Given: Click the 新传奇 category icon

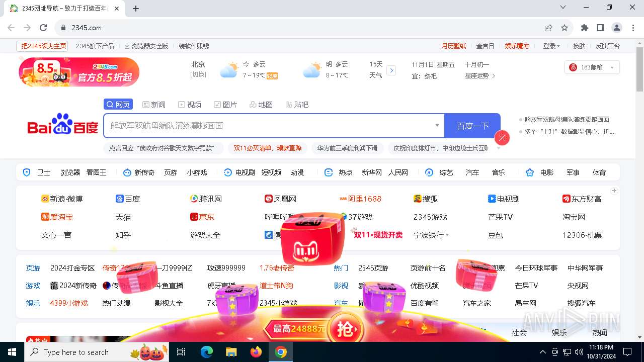Looking at the screenshot, I should pos(127,172).
